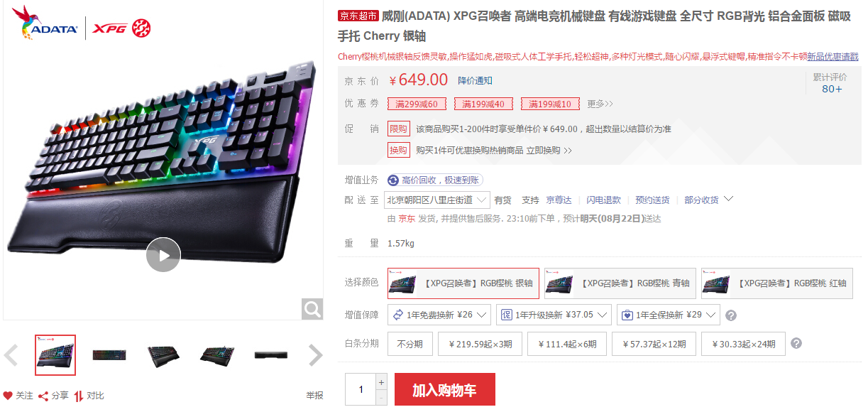Select the 满299减60 coupon tag
Image resolution: width=868 pixels, height=412 pixels.
pos(417,104)
